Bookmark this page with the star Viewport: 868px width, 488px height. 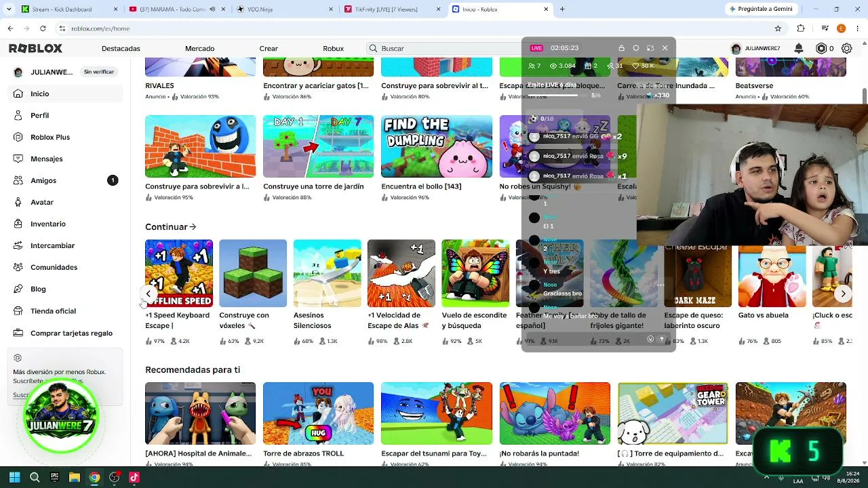coord(778,28)
